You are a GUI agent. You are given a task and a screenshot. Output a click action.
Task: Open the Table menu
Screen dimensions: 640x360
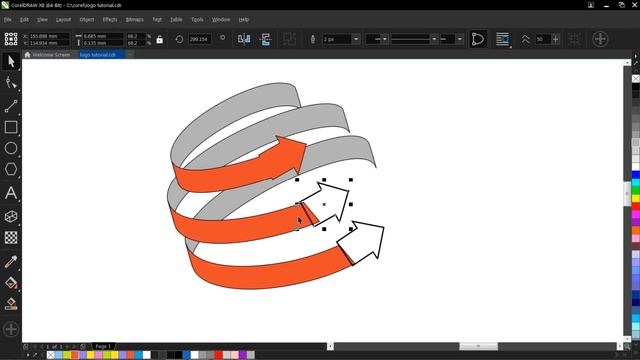[x=176, y=20]
